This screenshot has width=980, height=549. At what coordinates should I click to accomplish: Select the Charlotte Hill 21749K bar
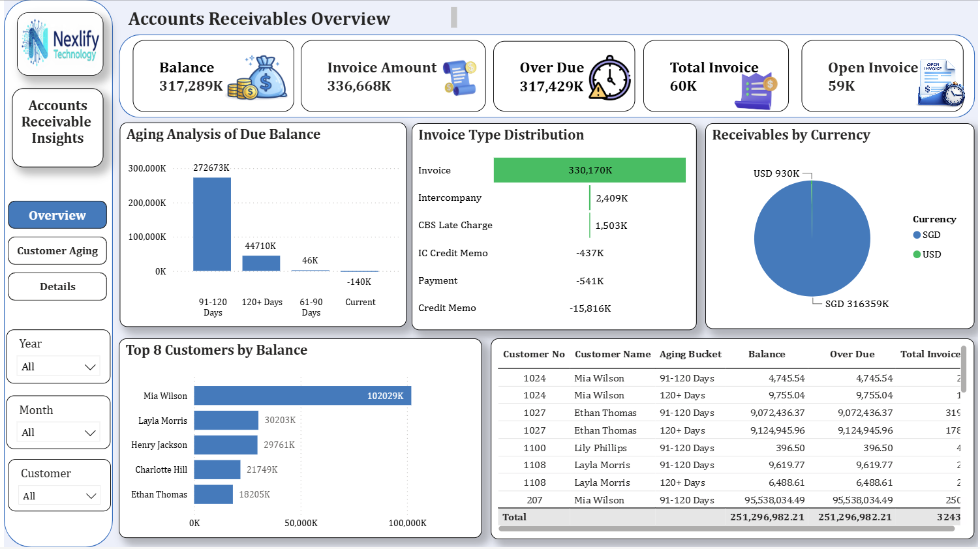pos(217,469)
